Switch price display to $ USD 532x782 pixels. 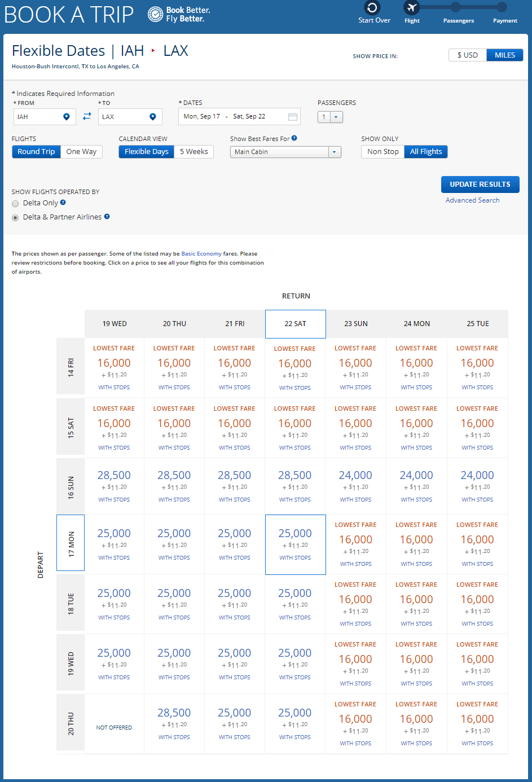[467, 55]
